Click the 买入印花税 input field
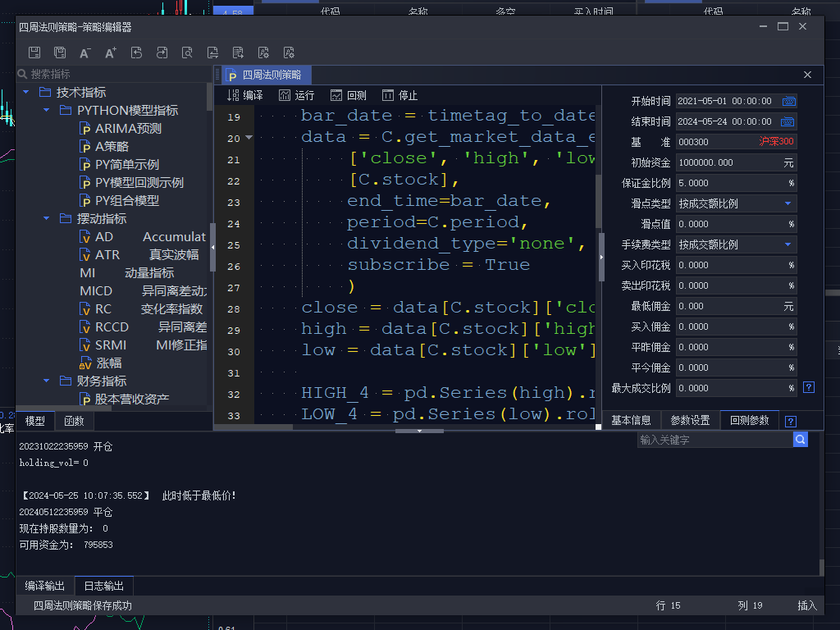The image size is (840, 630). coord(736,265)
